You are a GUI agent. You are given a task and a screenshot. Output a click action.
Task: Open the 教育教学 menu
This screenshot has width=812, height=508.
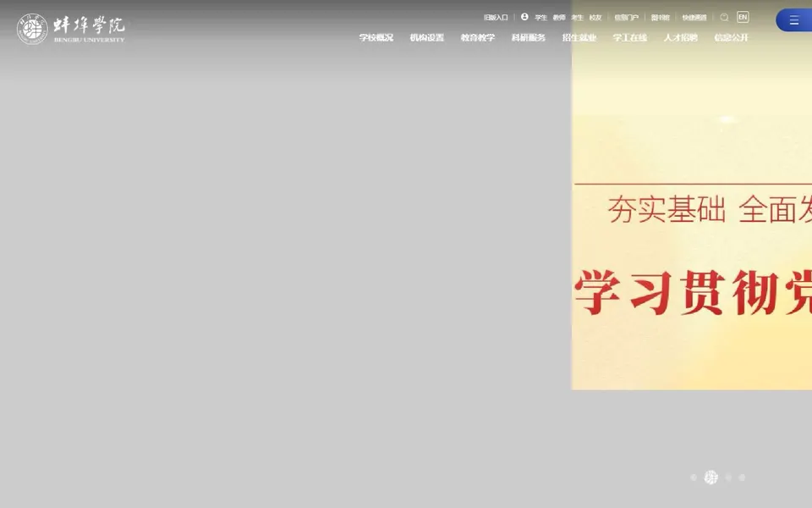tap(477, 37)
